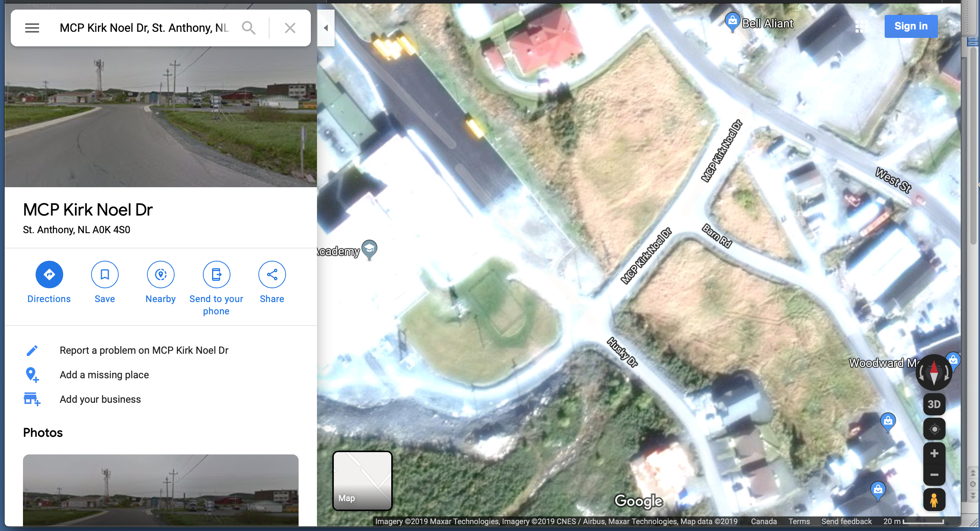Share this location
This screenshot has width=980, height=531.
272,275
